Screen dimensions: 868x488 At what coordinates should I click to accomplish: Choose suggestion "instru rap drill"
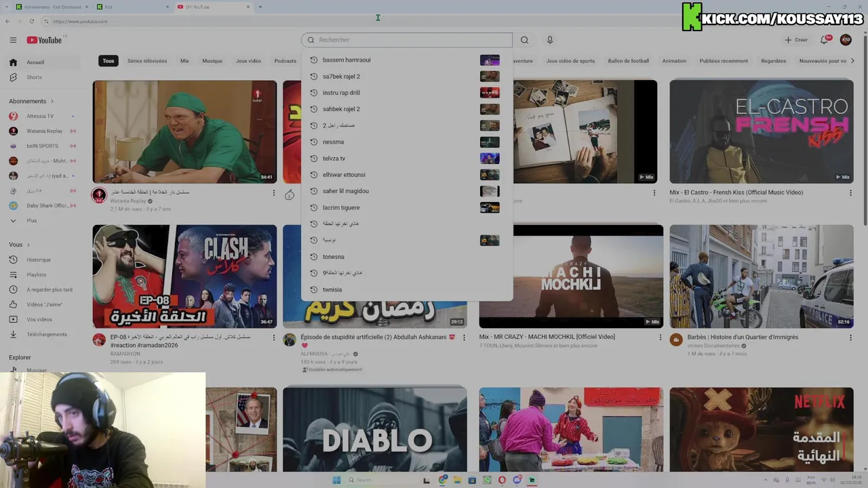pos(407,93)
